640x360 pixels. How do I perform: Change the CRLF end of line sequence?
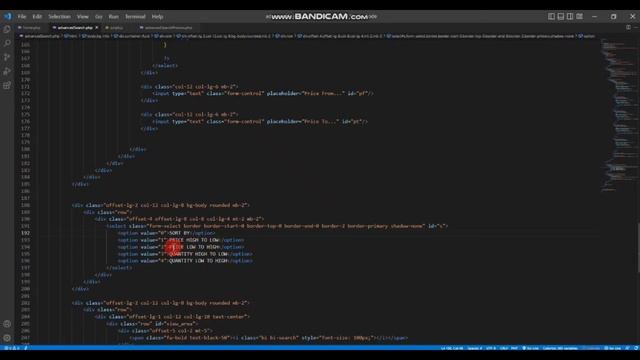click(504, 348)
